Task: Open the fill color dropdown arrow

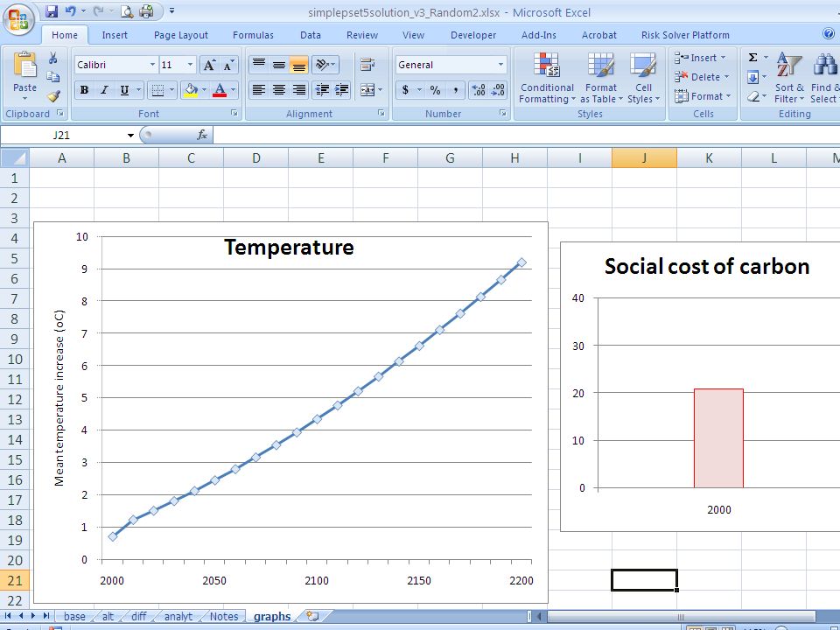Action: pyautogui.click(x=204, y=90)
